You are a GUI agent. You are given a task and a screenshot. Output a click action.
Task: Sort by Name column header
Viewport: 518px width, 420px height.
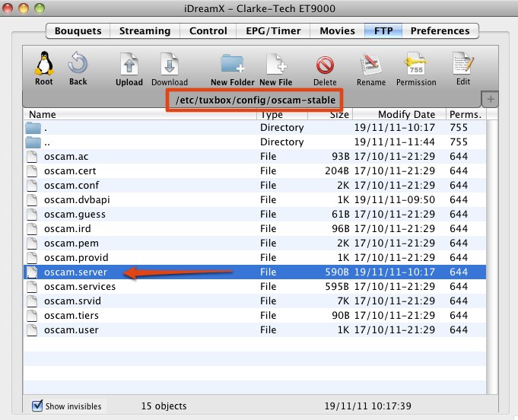(x=140, y=114)
